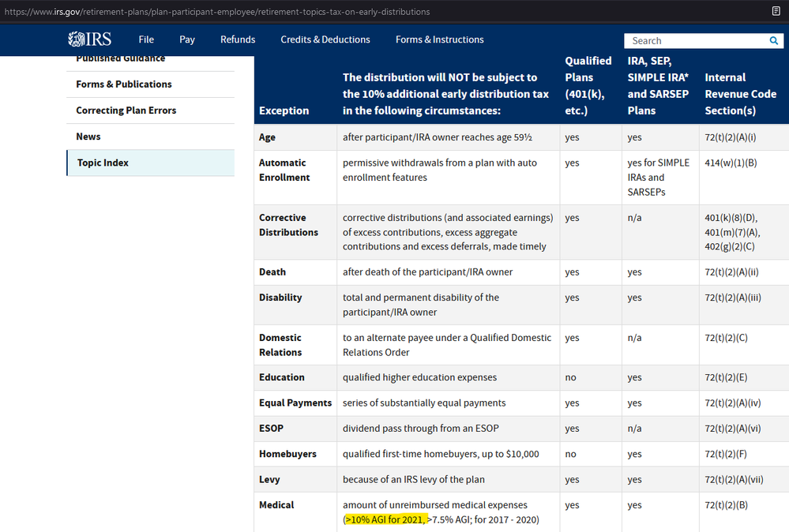
Task: Click code section 72(t)(2)(F)
Action: 726,454
